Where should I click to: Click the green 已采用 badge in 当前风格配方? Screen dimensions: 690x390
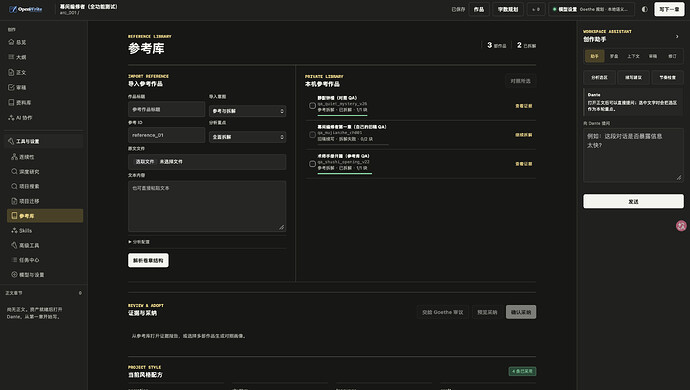[x=522, y=371]
